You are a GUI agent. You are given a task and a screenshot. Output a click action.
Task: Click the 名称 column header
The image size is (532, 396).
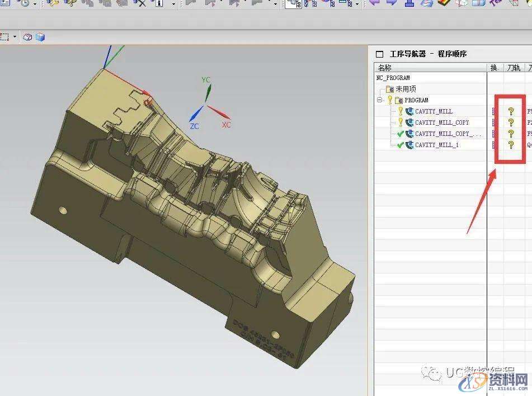pos(385,68)
